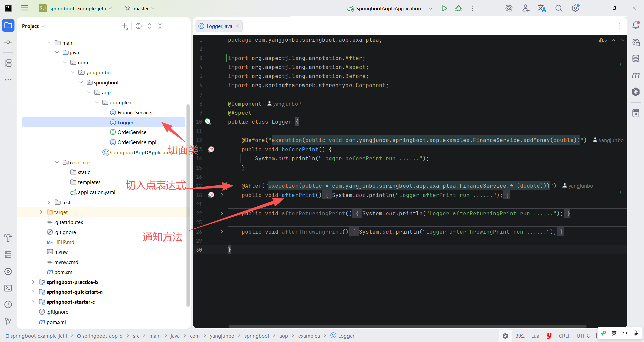
Task: Click the Project tree vertical scrollbar
Action: pos(188,205)
